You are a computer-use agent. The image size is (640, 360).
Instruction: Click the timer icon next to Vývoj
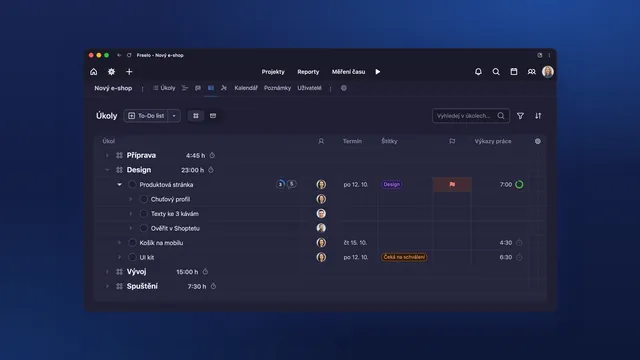point(205,272)
